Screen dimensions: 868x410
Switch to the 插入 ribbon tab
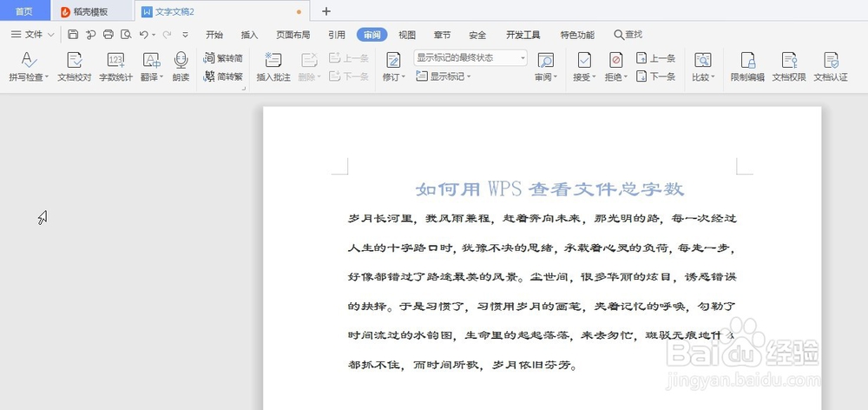click(250, 35)
